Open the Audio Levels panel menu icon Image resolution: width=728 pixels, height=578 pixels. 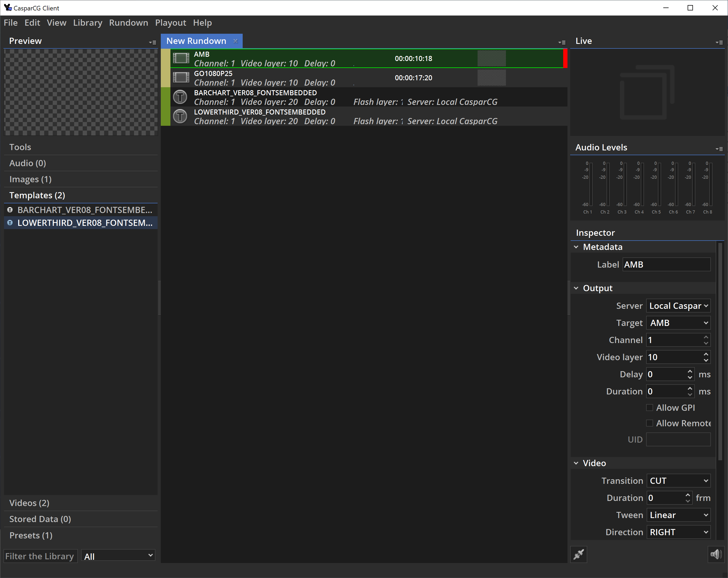point(719,149)
